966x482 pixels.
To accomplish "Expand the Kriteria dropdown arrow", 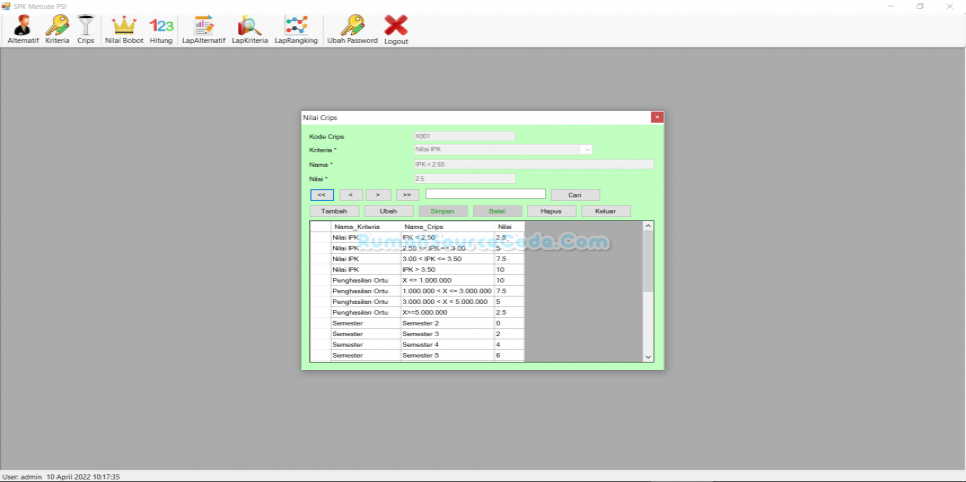I will tap(586, 150).
